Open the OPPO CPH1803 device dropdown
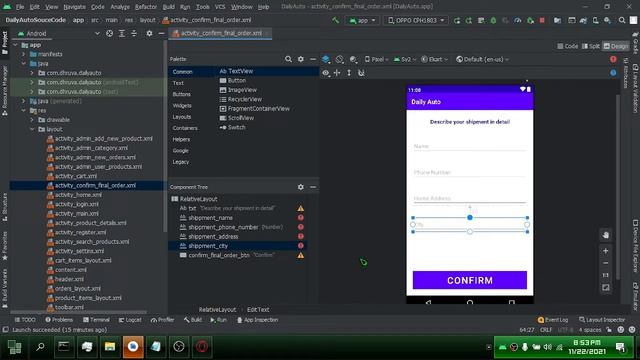This screenshot has width=640, height=360. [x=416, y=20]
